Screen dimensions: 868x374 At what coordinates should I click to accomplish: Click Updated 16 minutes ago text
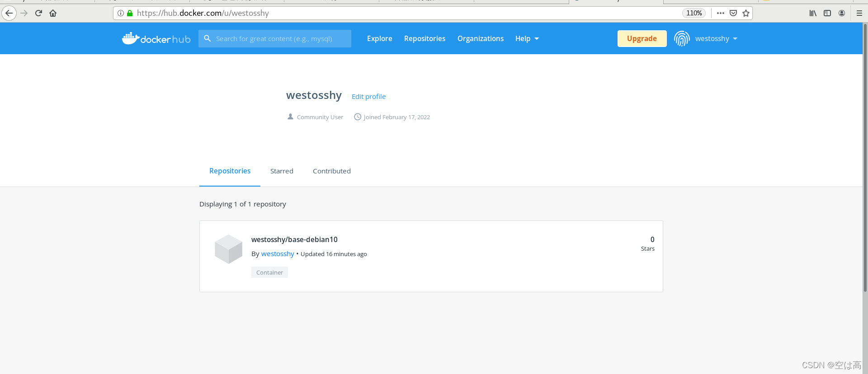[334, 254]
